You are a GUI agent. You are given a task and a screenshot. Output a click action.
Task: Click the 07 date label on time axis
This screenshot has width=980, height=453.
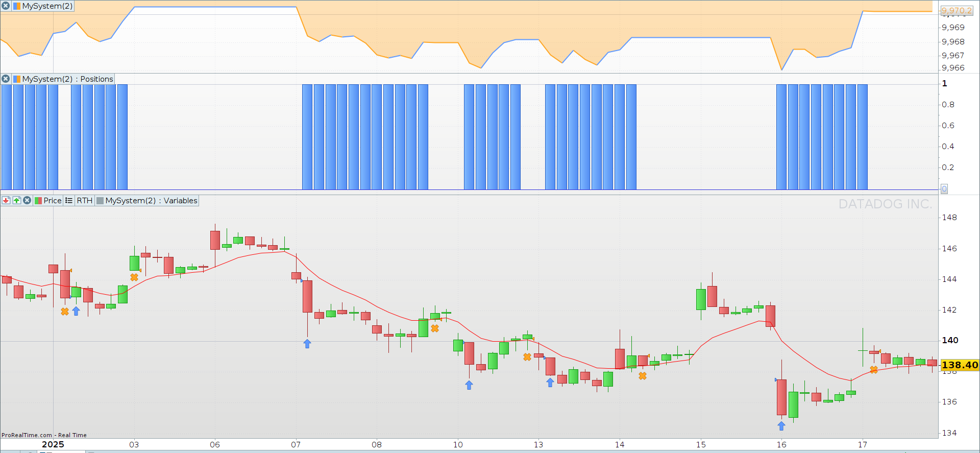[x=296, y=444]
